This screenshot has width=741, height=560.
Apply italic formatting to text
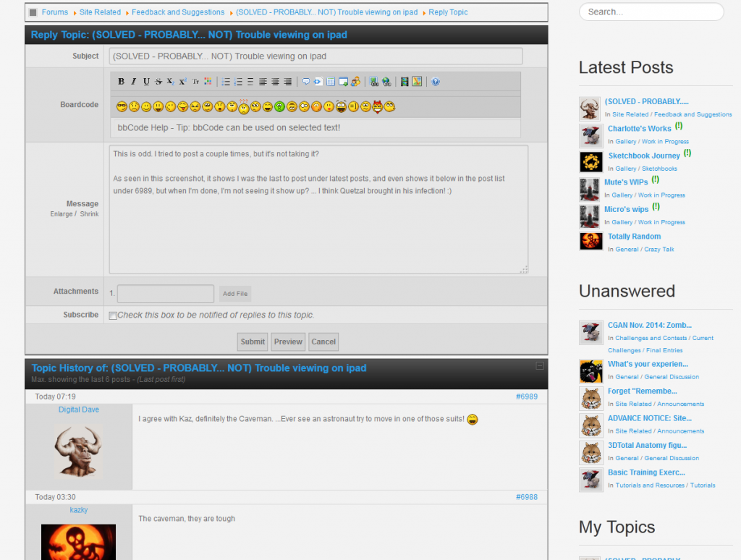(134, 82)
